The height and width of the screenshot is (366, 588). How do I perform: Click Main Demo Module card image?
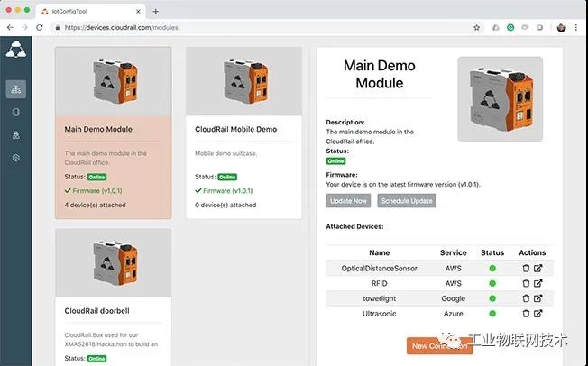[114, 81]
